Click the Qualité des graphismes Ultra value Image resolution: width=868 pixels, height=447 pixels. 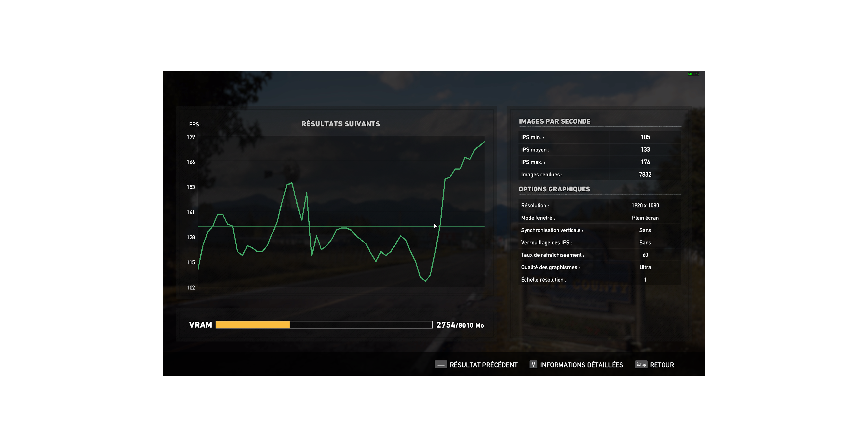pos(645,267)
